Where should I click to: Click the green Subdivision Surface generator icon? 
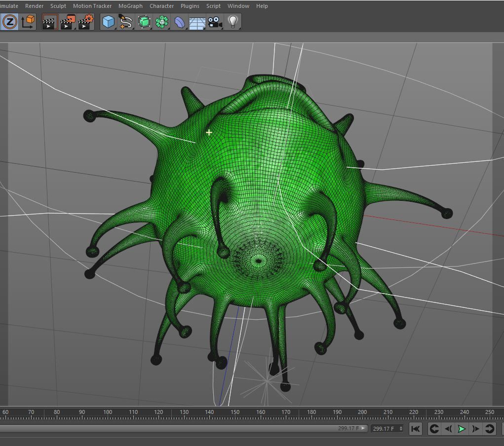144,22
